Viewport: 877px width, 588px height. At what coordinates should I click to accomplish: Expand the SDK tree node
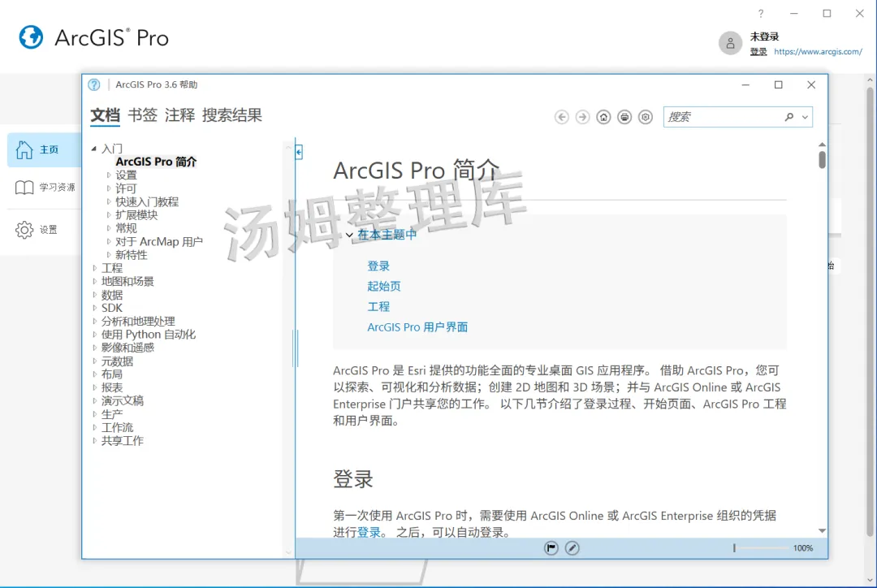[x=94, y=308]
